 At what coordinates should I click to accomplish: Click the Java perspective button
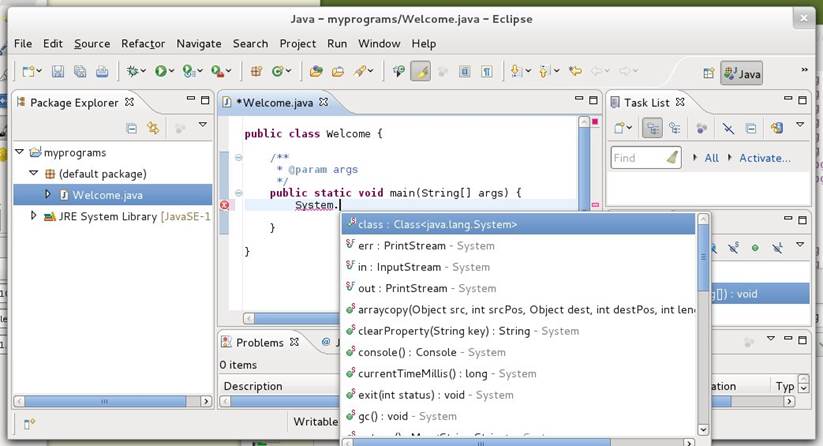click(742, 73)
